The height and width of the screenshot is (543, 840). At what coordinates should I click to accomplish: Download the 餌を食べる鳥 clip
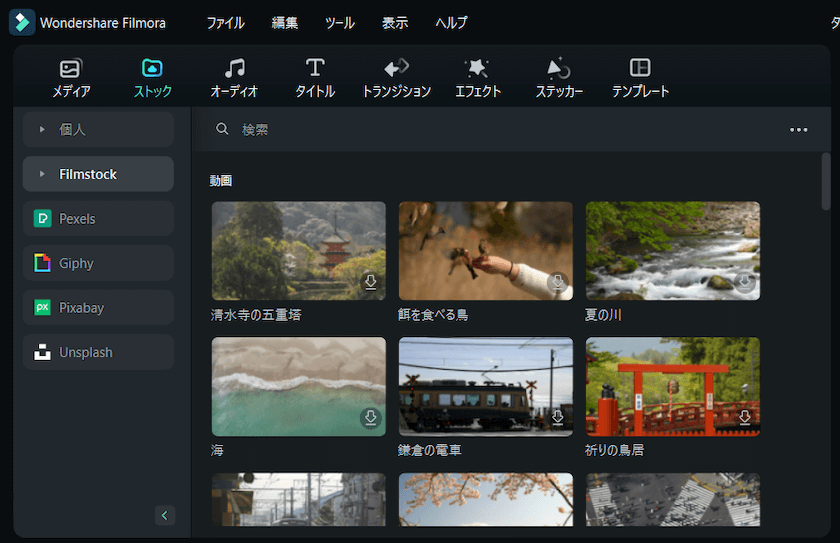558,282
